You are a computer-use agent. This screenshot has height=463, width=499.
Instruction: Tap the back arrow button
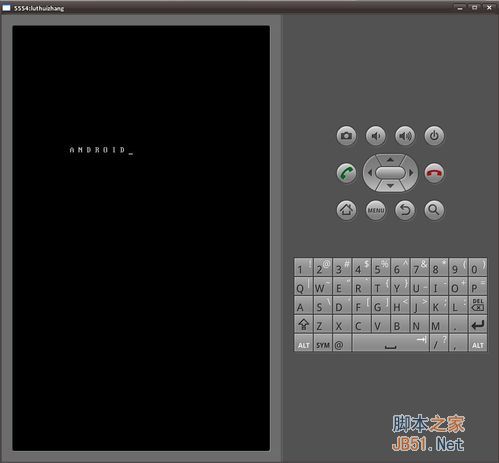(x=405, y=210)
